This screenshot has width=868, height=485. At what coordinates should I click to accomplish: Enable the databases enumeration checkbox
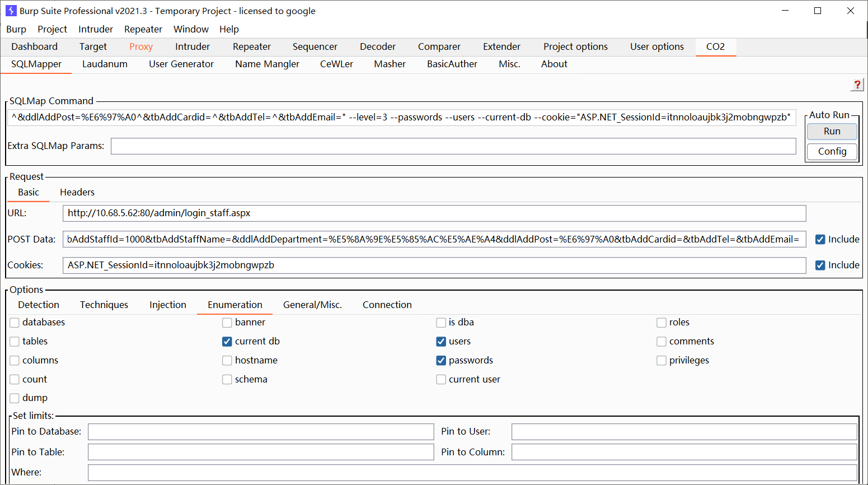coord(15,323)
